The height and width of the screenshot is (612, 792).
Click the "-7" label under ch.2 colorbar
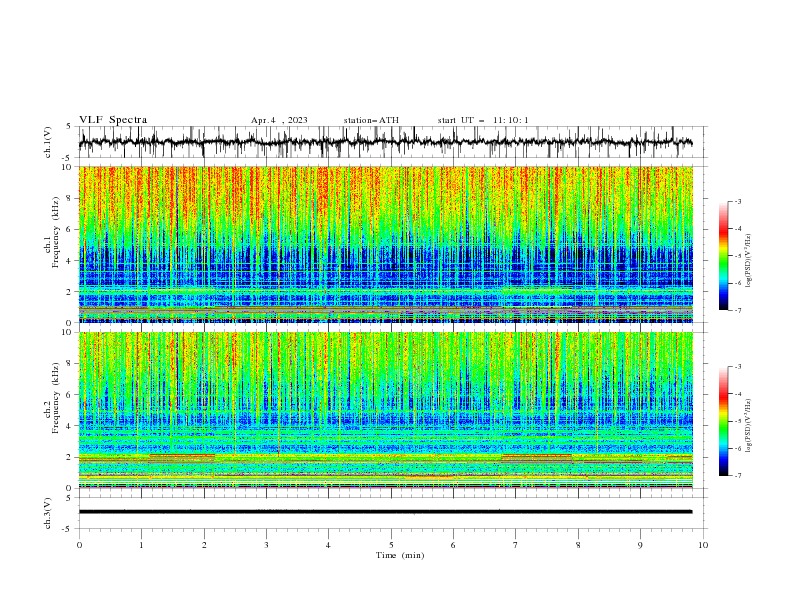[738, 476]
